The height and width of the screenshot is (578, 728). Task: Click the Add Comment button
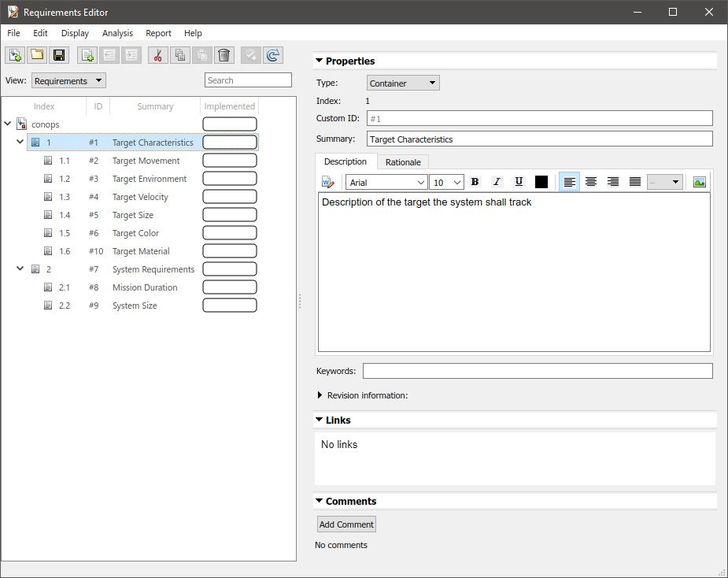point(346,524)
